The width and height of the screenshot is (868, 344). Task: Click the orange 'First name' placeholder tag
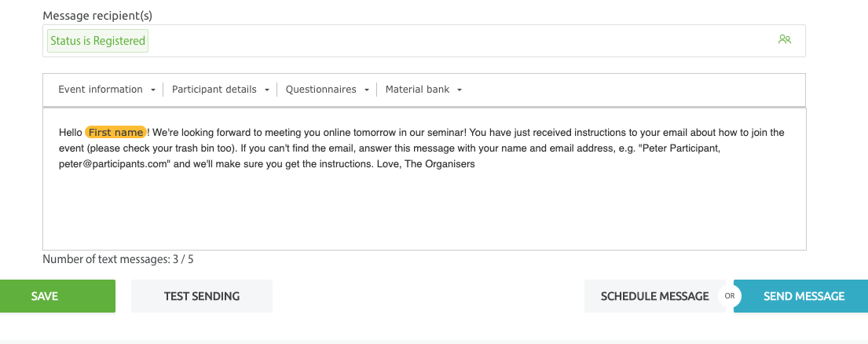point(116,133)
